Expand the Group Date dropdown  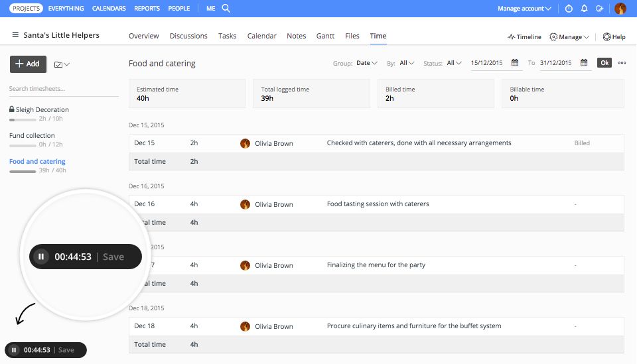click(x=366, y=63)
